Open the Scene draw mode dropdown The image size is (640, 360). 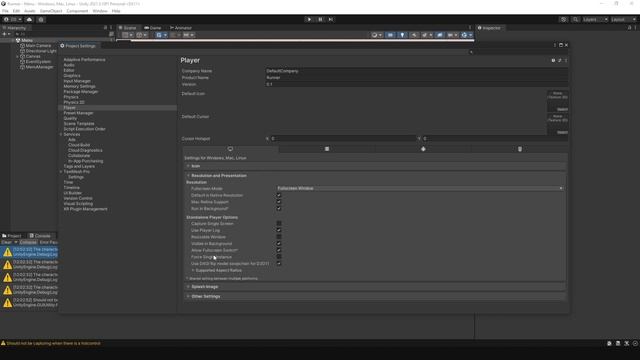377,35
